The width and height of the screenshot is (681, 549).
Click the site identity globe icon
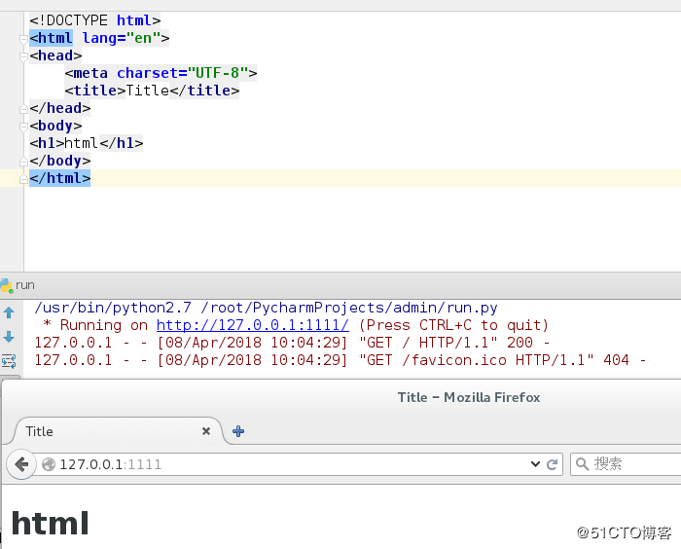pyautogui.click(x=48, y=464)
